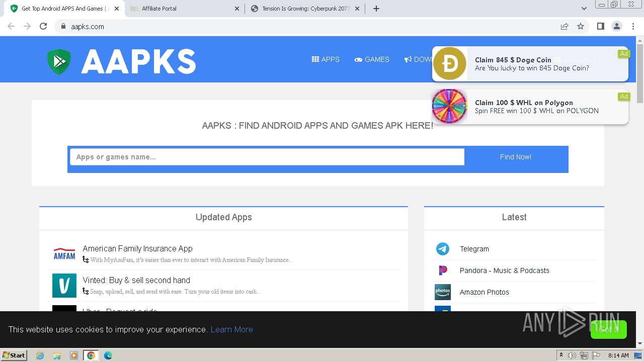Click the Find Now! button
The width and height of the screenshot is (644, 362).
pos(516,157)
